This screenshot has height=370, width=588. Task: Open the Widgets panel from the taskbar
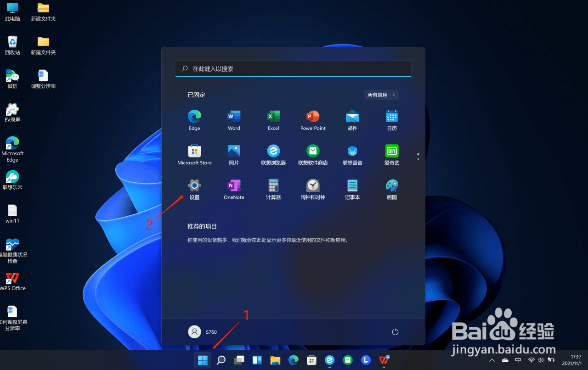point(257,360)
